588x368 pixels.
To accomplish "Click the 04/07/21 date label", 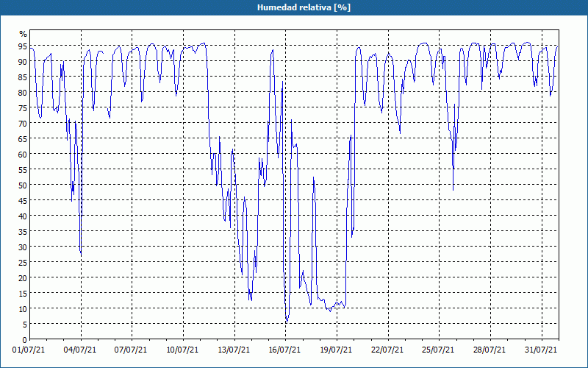I will (80, 350).
